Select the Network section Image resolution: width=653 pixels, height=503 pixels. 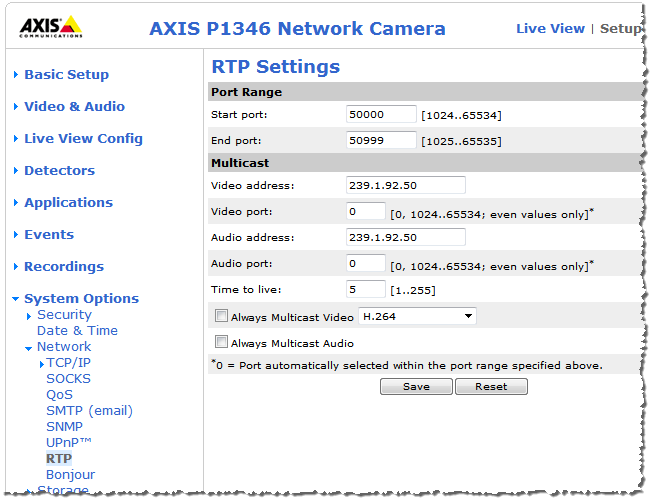[64, 347]
